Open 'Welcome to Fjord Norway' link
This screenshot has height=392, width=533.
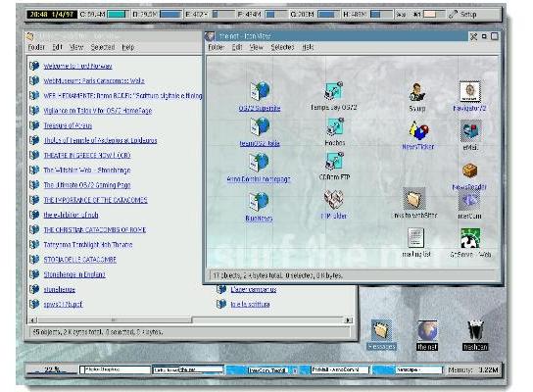(x=77, y=66)
